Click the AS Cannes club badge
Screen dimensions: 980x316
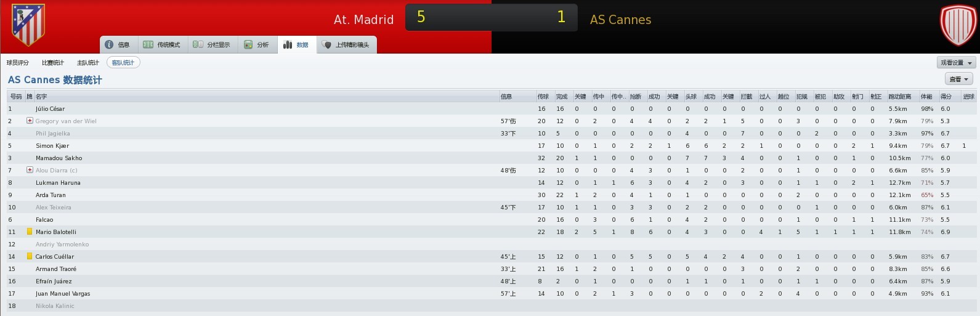pos(957,25)
